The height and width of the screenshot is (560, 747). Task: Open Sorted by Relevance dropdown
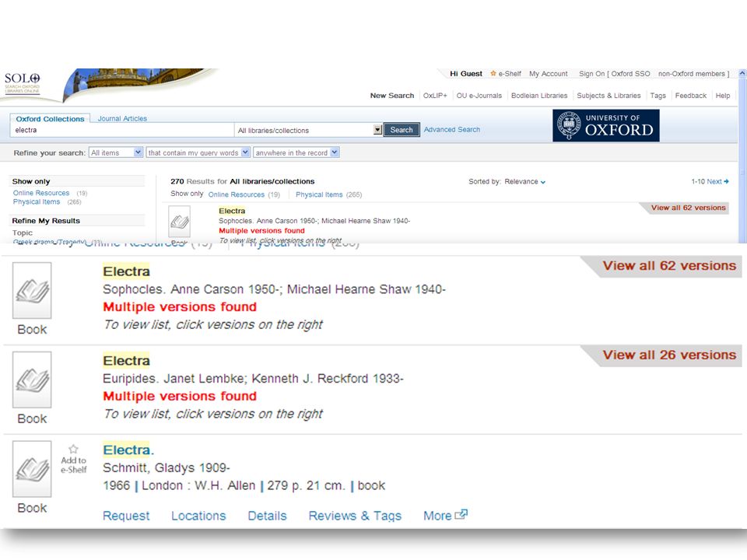pos(524,181)
